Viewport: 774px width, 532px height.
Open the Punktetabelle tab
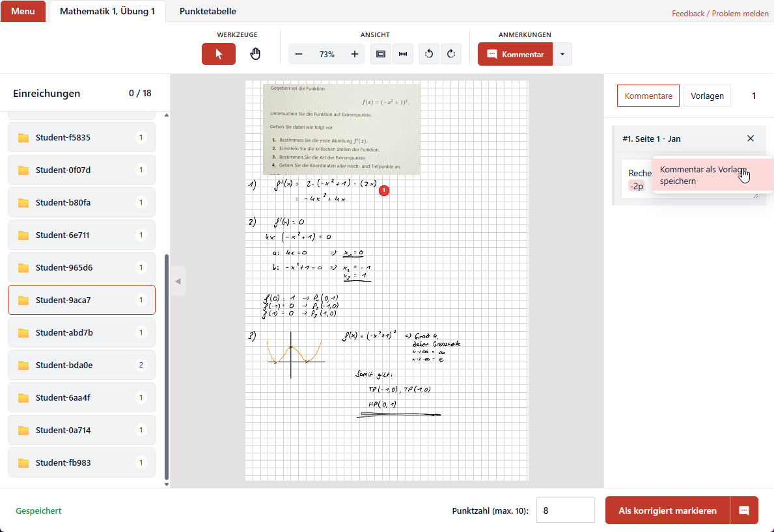point(208,11)
